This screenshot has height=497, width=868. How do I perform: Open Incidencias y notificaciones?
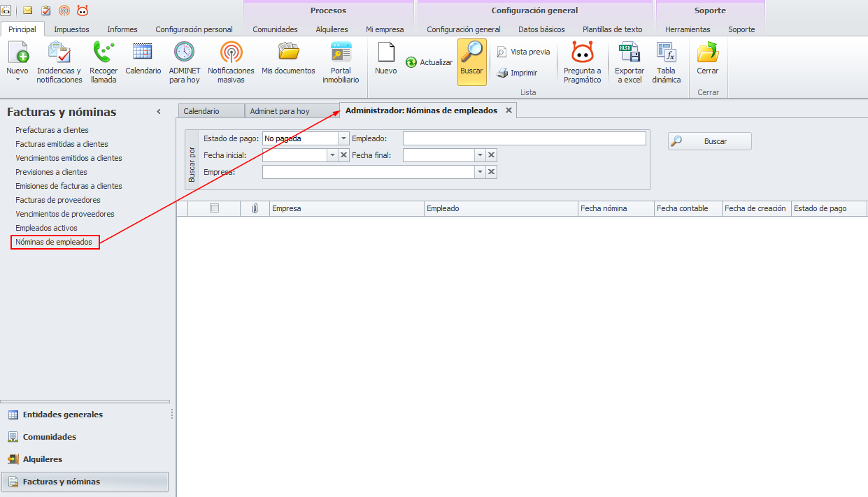click(x=59, y=62)
